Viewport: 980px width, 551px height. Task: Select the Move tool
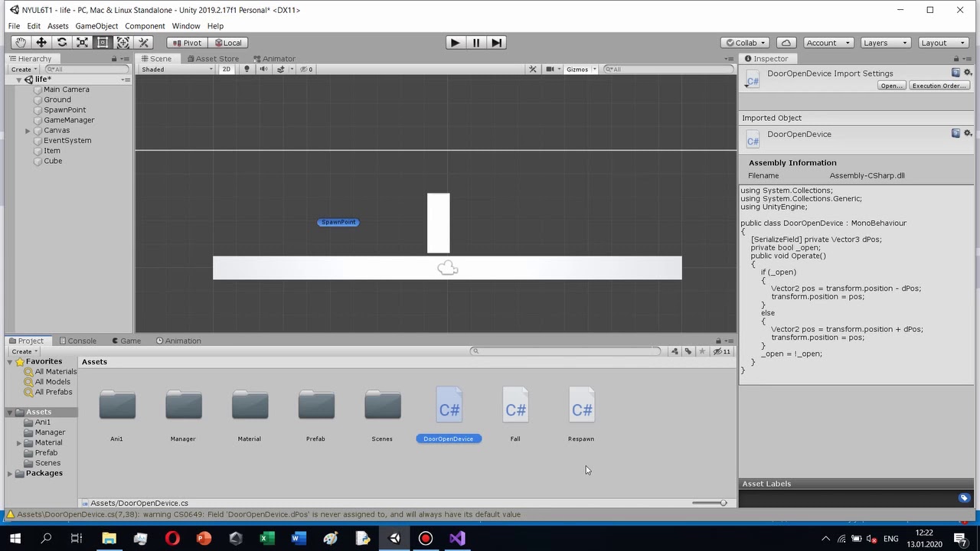click(x=41, y=43)
